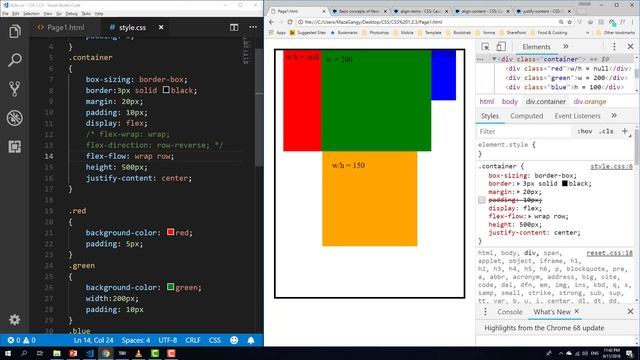Open the Console drawer tab
The width and height of the screenshot is (640, 360).
pyautogui.click(x=509, y=311)
